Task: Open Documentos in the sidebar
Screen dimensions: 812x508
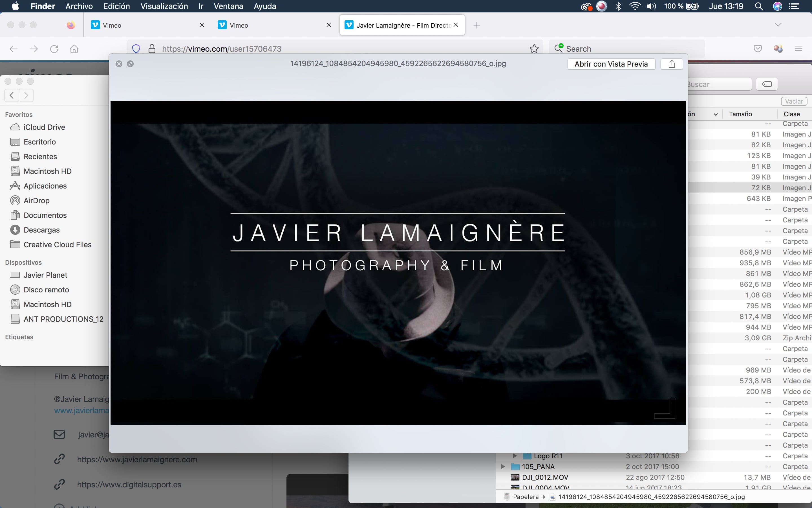Action: coord(45,215)
